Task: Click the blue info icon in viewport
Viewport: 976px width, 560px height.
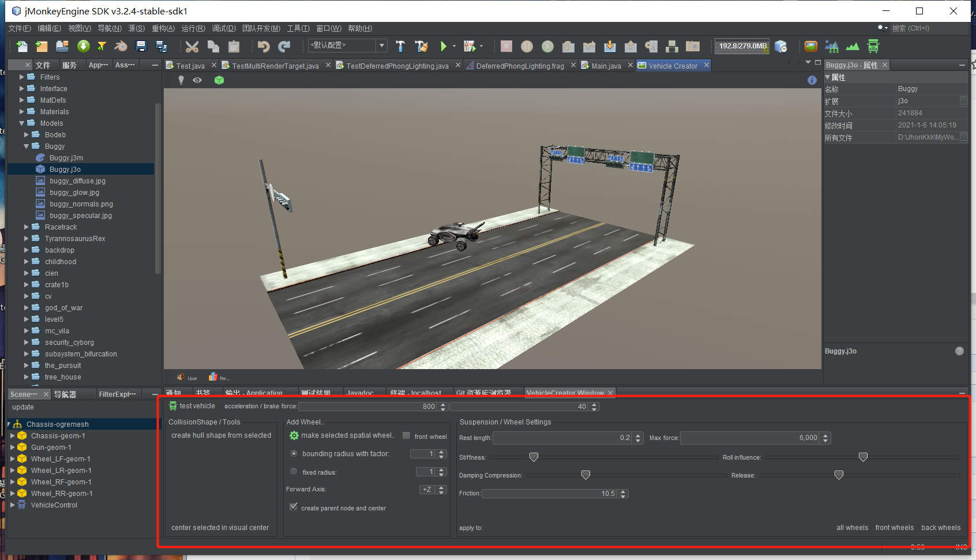Action: (x=812, y=80)
